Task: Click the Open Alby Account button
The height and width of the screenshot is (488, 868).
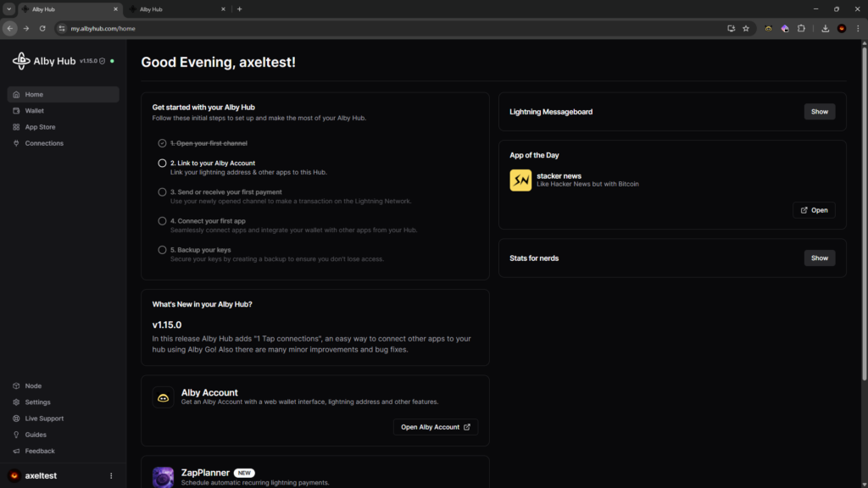Action: pos(436,427)
